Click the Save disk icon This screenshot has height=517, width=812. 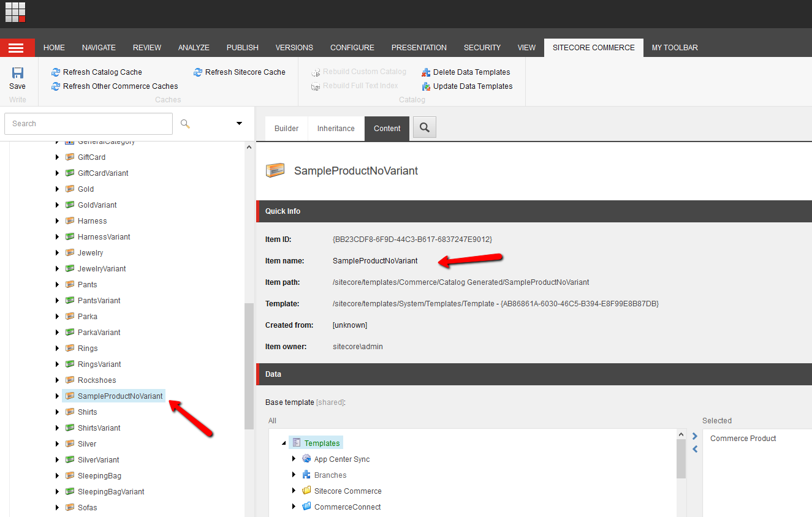[18, 73]
